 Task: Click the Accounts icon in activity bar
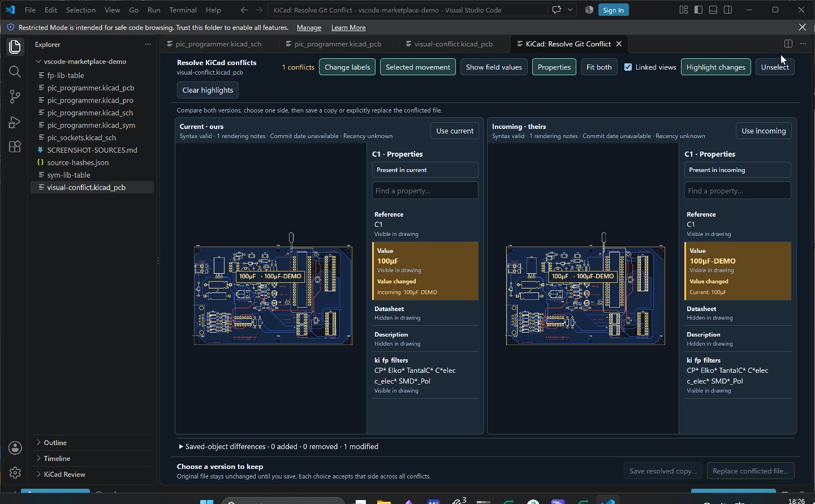point(15,448)
